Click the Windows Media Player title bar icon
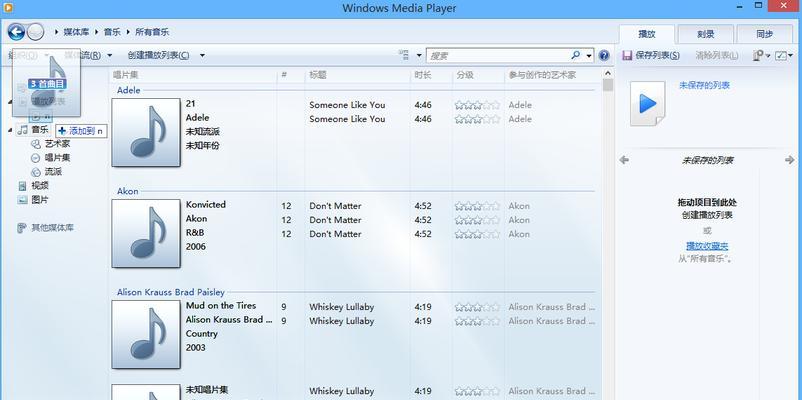Viewport: 802px width, 400px height. point(7,7)
